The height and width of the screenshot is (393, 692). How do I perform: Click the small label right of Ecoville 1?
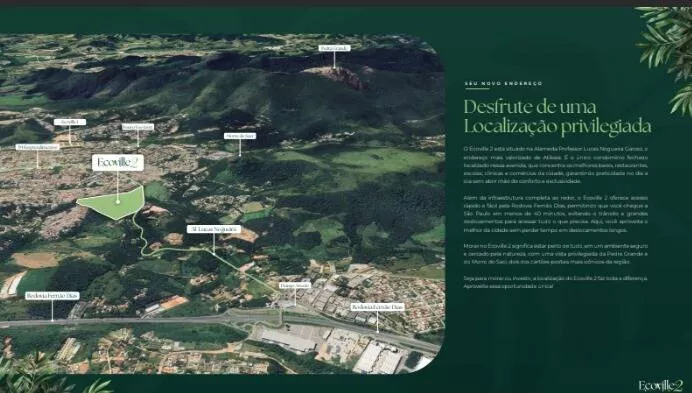coord(138,127)
